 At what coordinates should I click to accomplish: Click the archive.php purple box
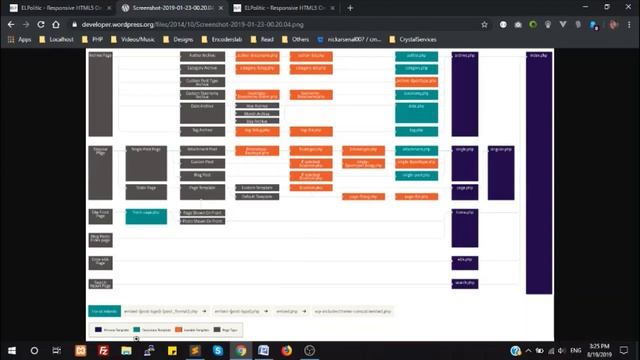tap(464, 94)
